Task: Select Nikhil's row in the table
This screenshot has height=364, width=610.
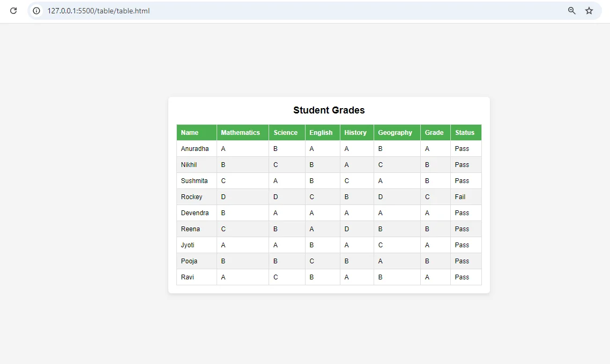Action: (189, 164)
